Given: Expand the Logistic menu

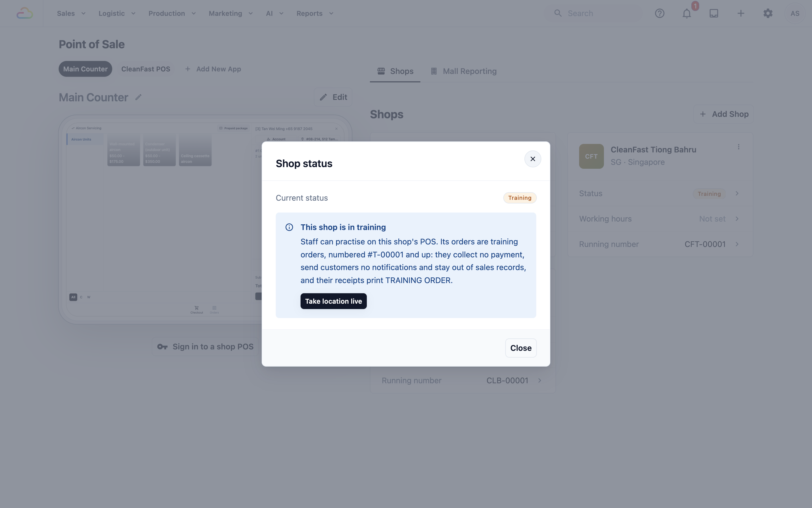Looking at the screenshot, I should (x=117, y=14).
